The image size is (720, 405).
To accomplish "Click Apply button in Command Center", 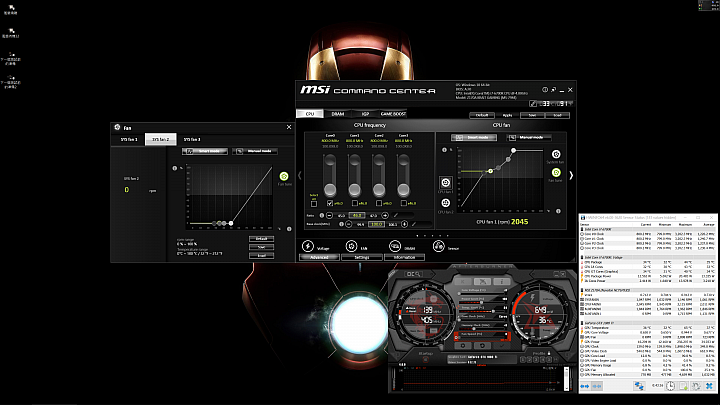I will (507, 115).
